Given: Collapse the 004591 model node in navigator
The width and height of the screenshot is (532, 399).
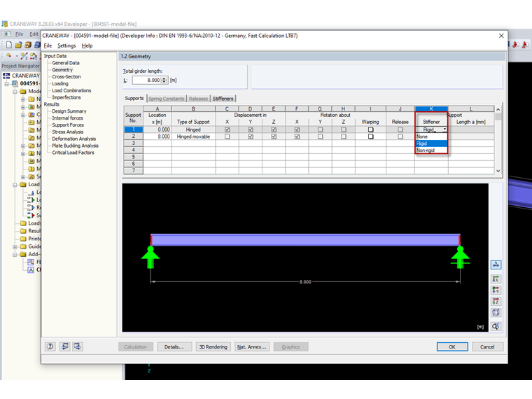Looking at the screenshot, I should coord(6,83).
